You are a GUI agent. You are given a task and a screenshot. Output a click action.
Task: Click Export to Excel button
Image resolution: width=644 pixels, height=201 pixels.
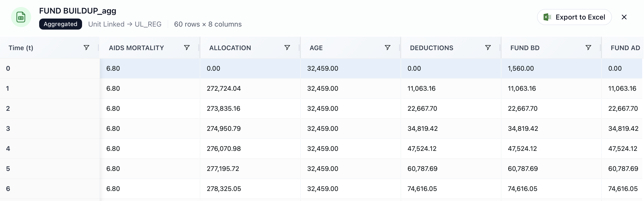tap(574, 17)
